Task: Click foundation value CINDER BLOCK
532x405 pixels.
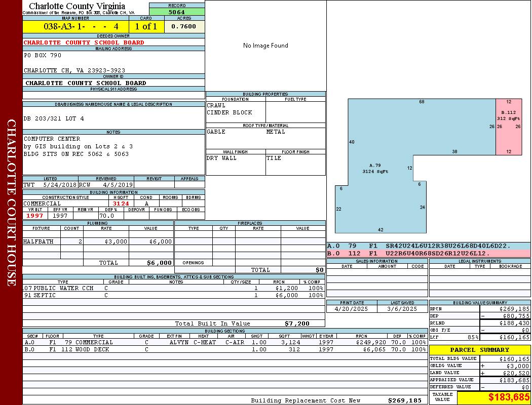Action: coord(230,112)
